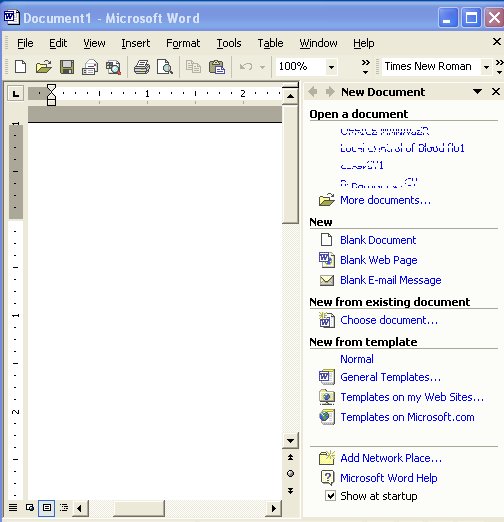Viewport: 504px width, 522px height.
Task: Open the Tools menu
Action: coord(229,43)
